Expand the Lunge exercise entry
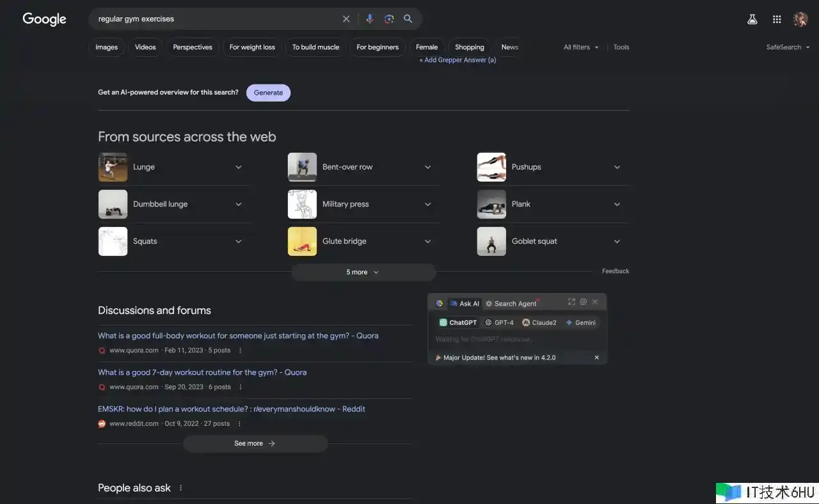819x504 pixels. [x=238, y=168]
